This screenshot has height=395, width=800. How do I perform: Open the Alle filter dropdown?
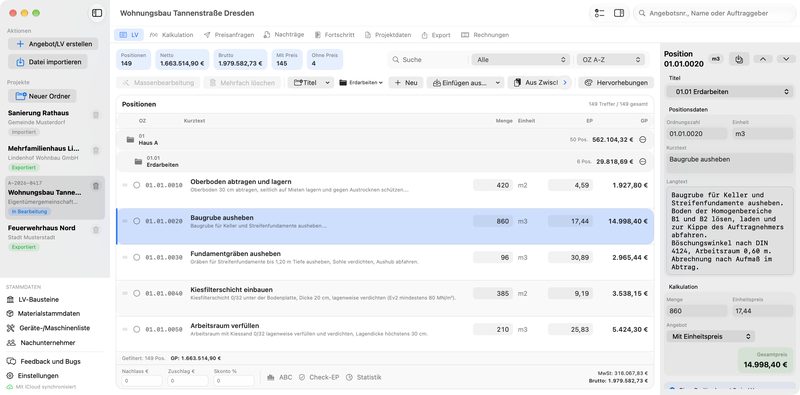[520, 60]
